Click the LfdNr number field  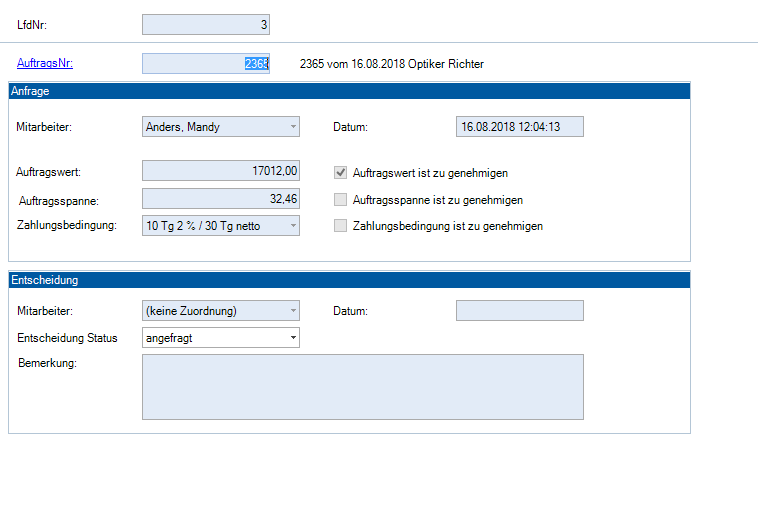[x=206, y=24]
